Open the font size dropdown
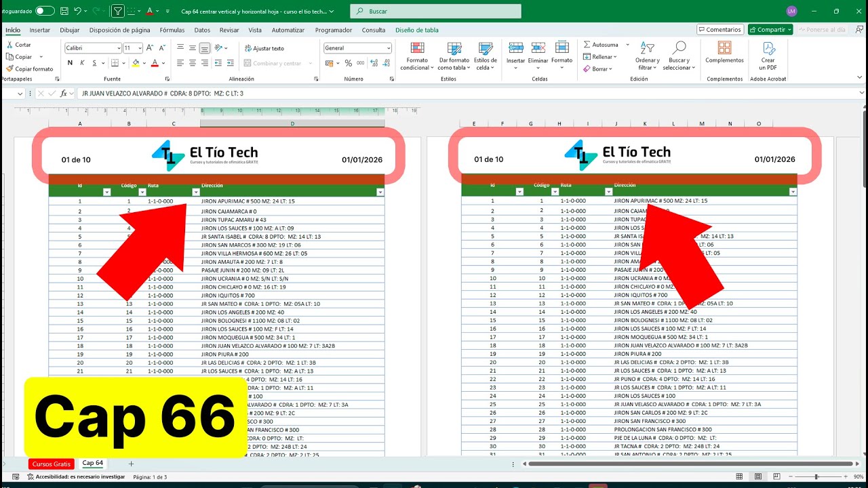The image size is (868, 488). [140, 48]
